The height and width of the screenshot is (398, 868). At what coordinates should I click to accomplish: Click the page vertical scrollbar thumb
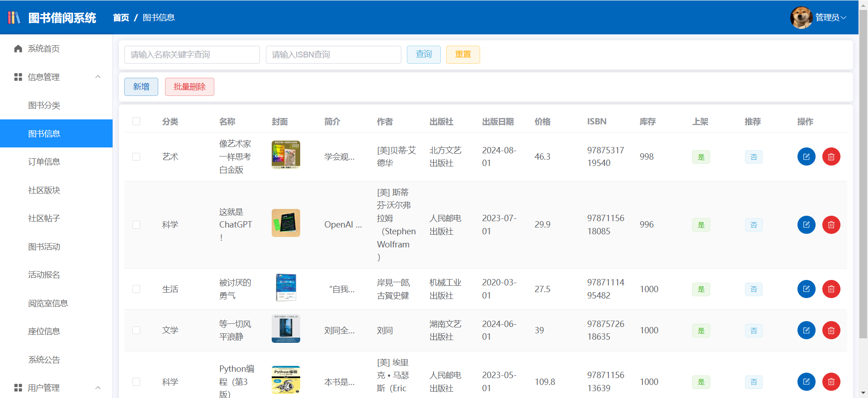(863, 174)
